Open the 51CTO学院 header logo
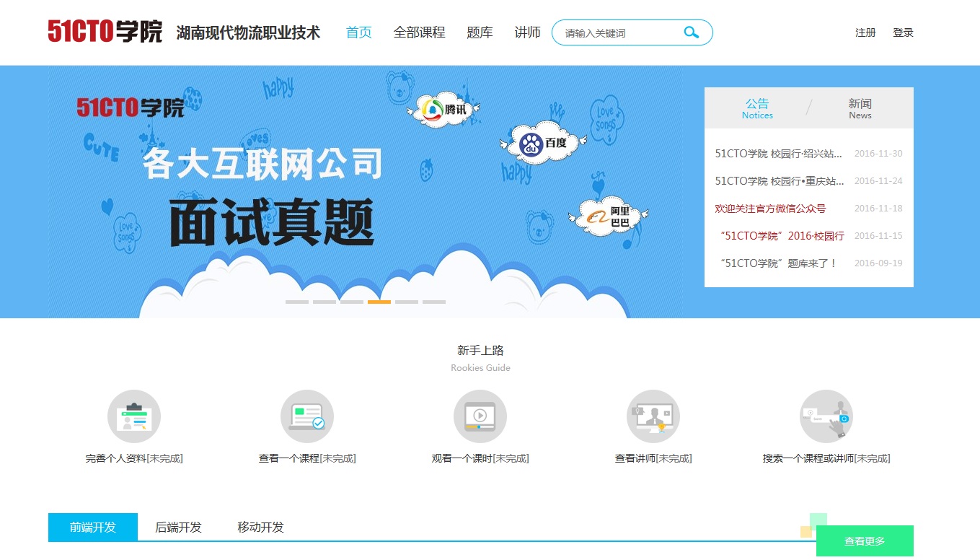 (x=105, y=32)
